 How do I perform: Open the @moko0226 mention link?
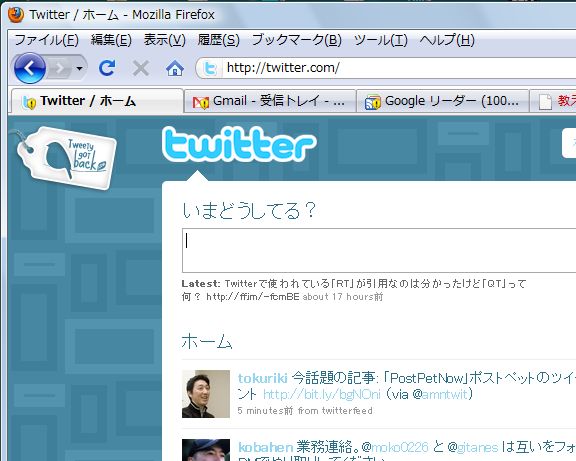(400, 447)
